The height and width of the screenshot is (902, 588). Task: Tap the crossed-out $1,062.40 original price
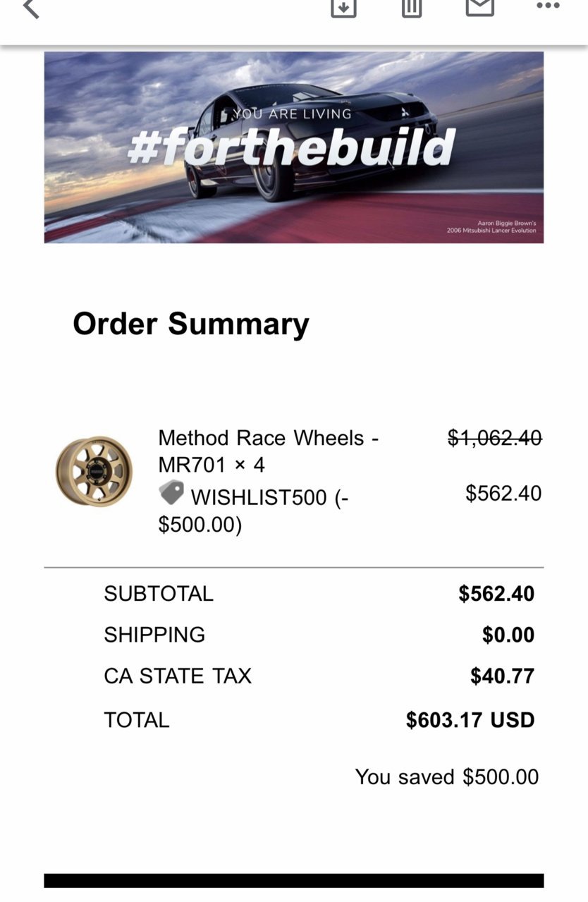tap(495, 439)
